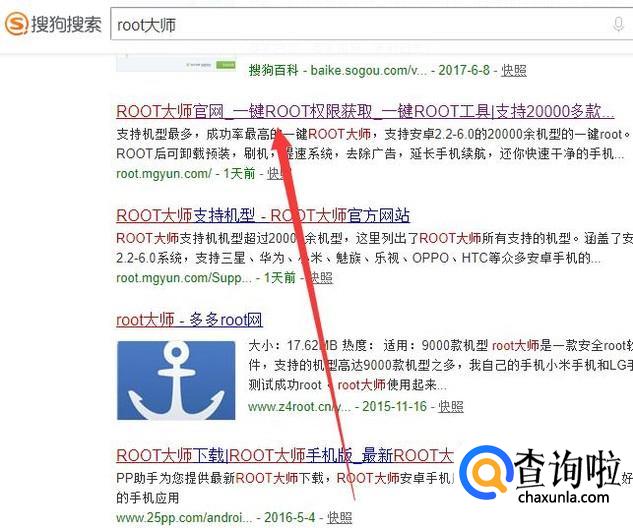Click the root.mgyun.com/Supp... green URL text
This screenshot has height=528, width=633.
pyautogui.click(x=184, y=278)
